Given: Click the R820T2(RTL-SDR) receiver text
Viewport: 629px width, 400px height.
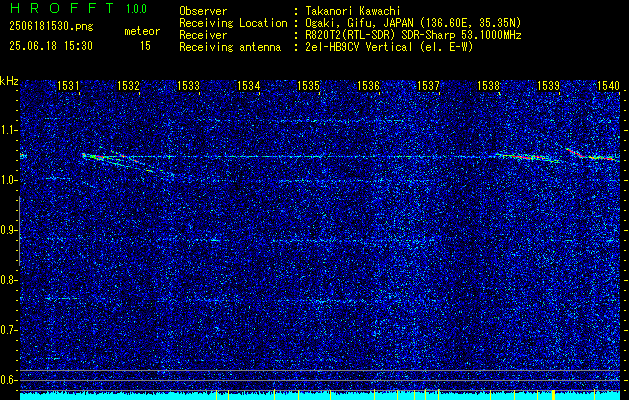Looking at the screenshot, I should pos(413,35).
